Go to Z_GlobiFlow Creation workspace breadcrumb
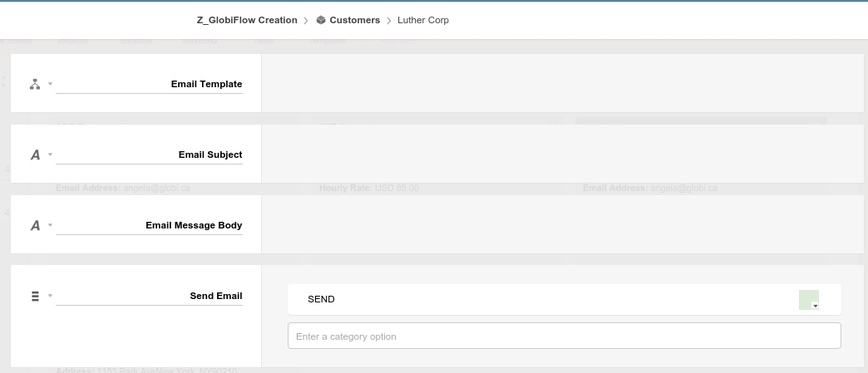The image size is (868, 373). pos(247,20)
